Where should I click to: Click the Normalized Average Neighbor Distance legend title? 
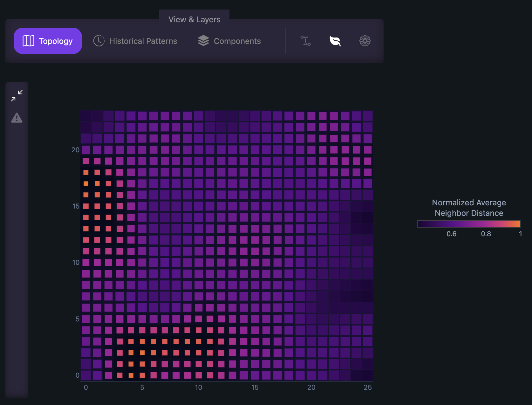tap(469, 208)
